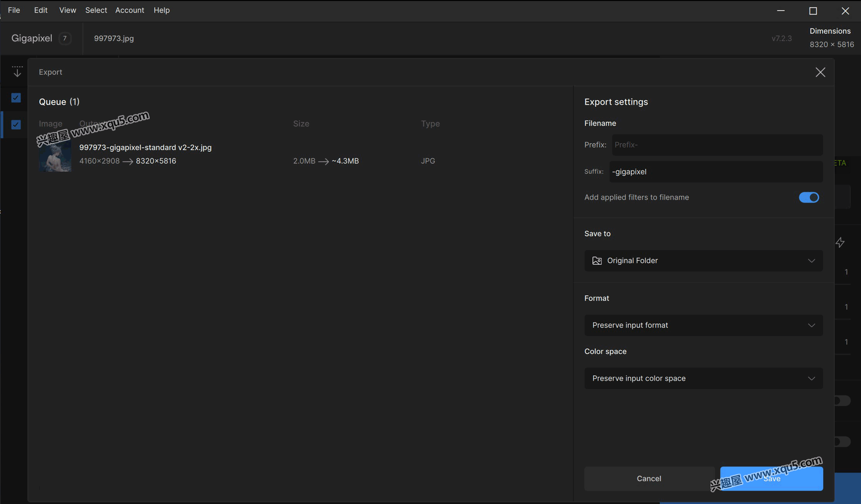Click the Queue (1) heading
861x504 pixels.
(x=59, y=102)
